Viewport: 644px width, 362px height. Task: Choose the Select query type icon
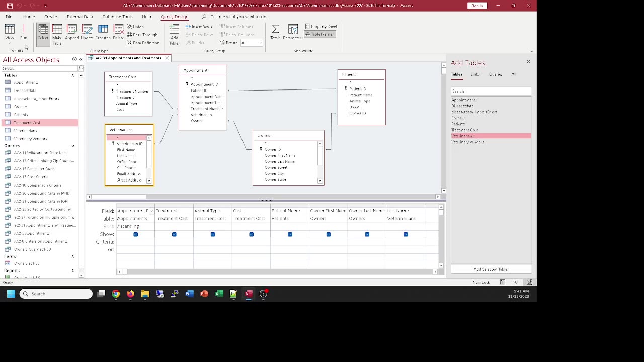coord(43,33)
